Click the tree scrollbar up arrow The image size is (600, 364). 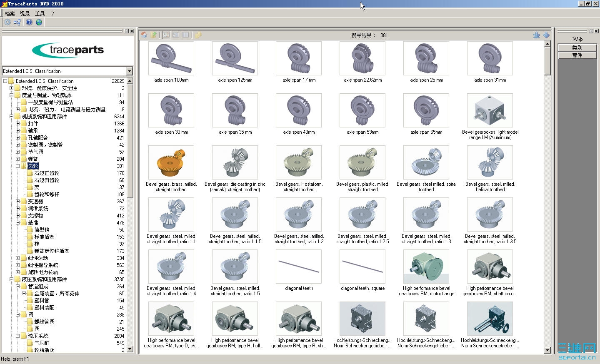(x=130, y=81)
